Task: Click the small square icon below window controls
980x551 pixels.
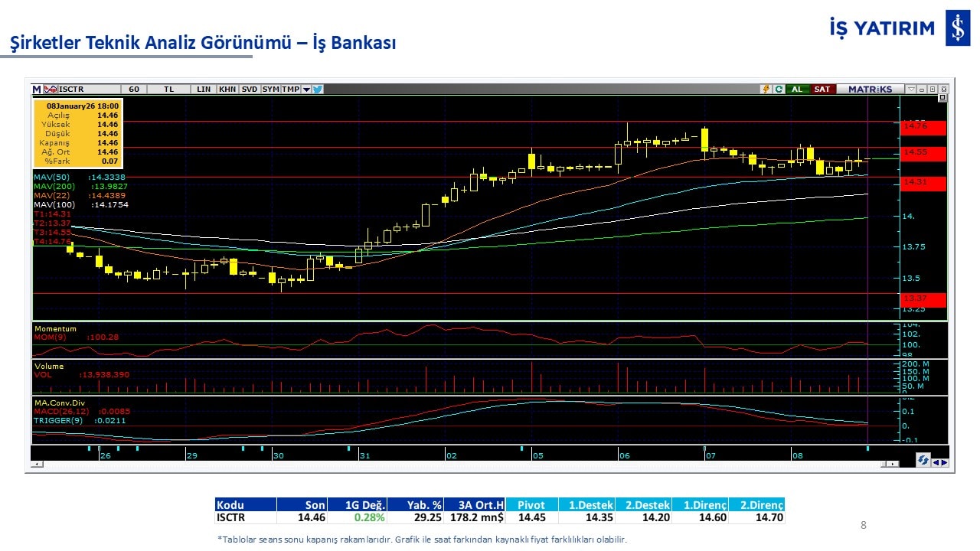Action: [x=942, y=98]
